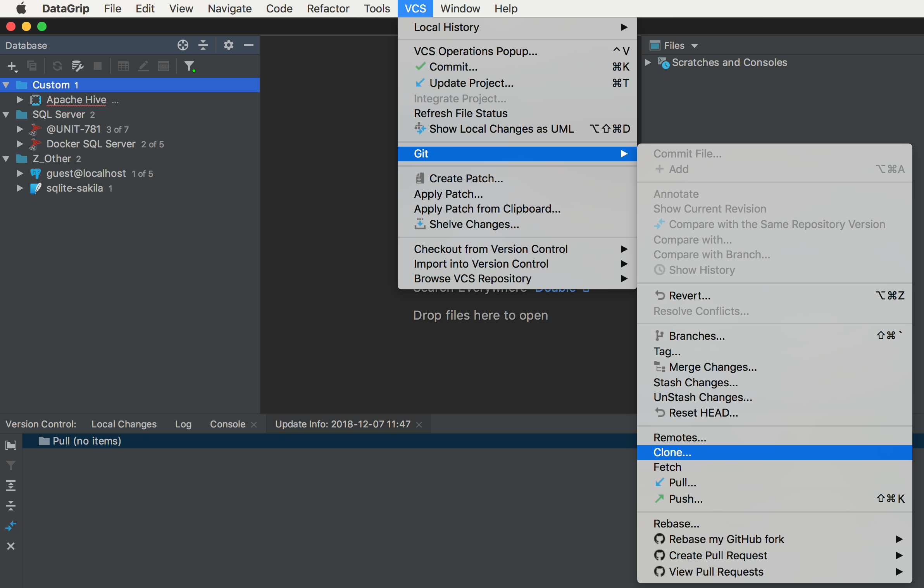
Task: Expand the sqlite-sakila node
Action: [20, 188]
